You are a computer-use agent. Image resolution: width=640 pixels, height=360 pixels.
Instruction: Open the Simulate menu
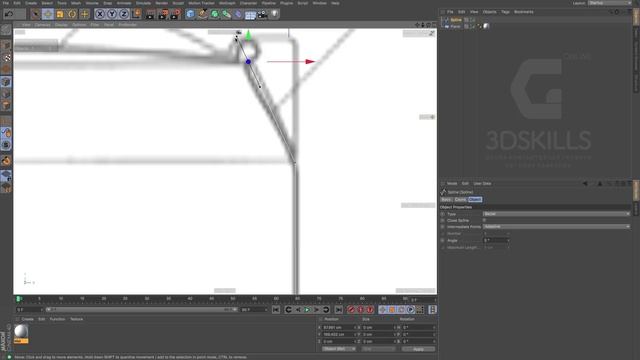pos(143,3)
